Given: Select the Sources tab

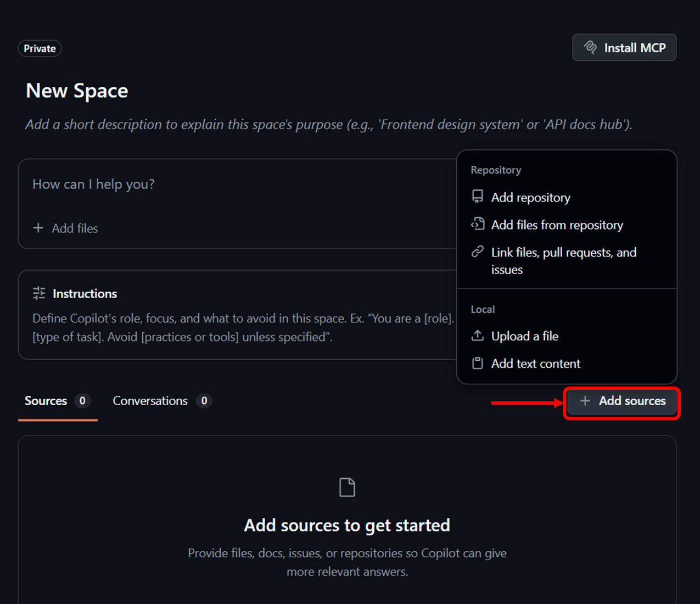Looking at the screenshot, I should pos(46,401).
